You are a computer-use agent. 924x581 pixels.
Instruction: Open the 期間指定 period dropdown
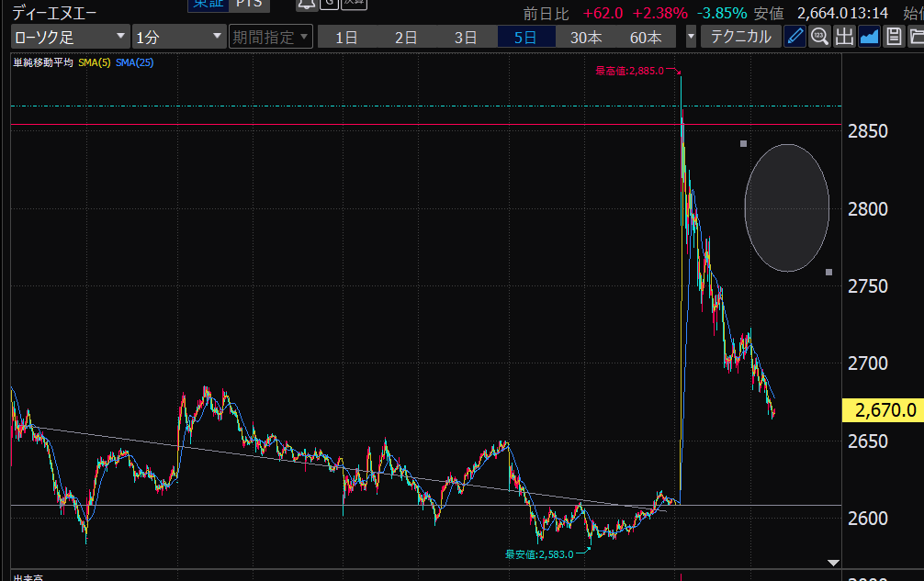coord(271,38)
